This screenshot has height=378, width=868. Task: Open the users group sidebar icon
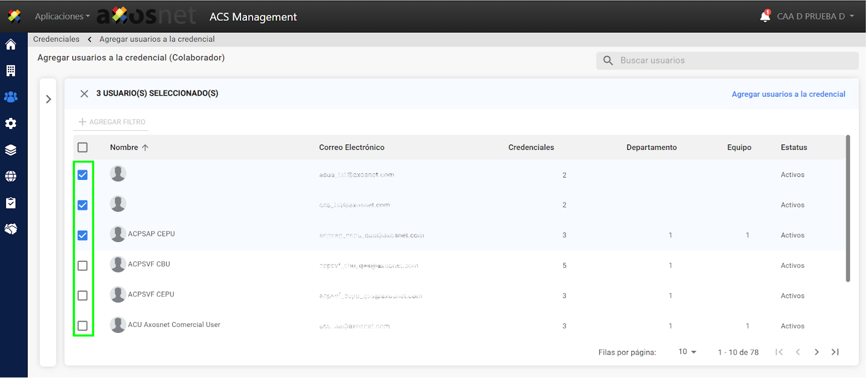point(11,97)
